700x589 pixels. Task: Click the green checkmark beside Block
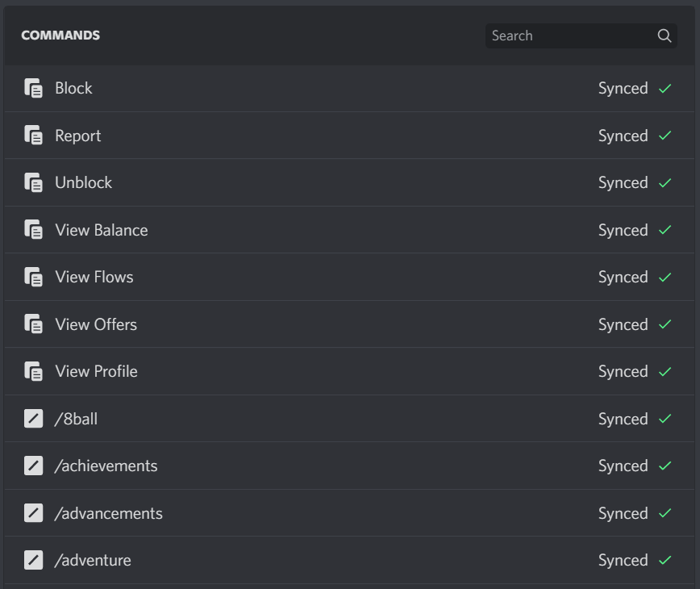(665, 89)
